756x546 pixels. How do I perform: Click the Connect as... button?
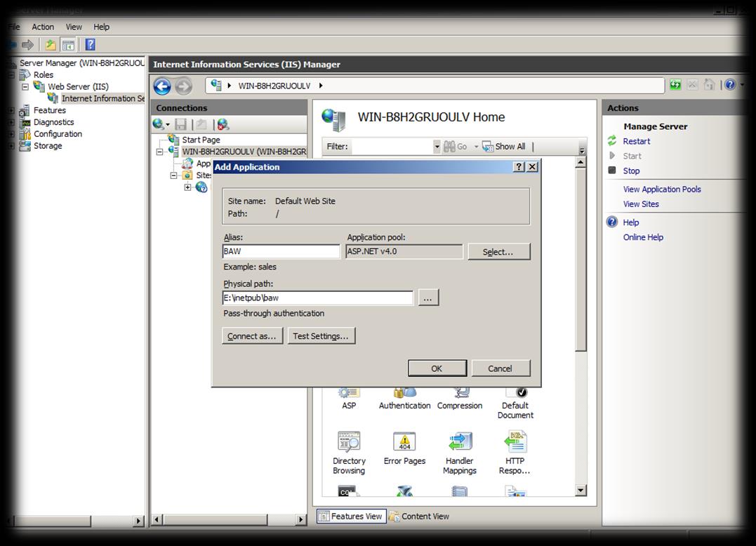pos(252,336)
